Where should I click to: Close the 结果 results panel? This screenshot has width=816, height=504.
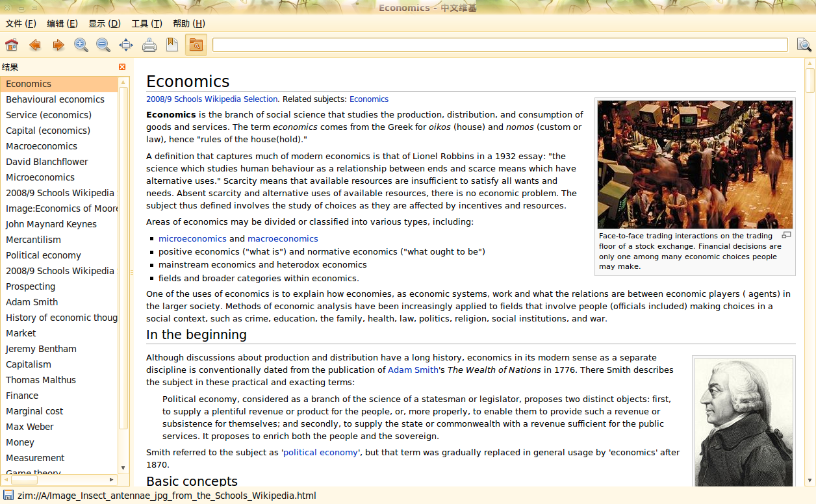point(122,67)
